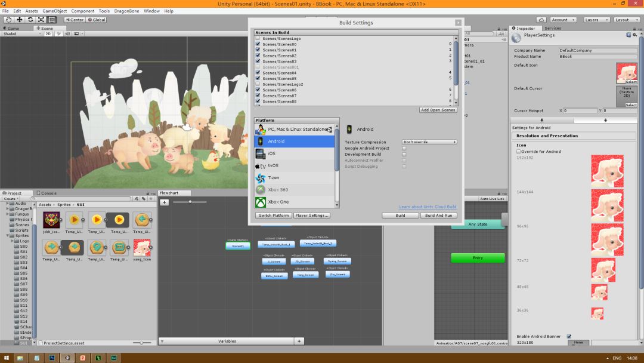This screenshot has height=363, width=644.
Task: Click the Switch Platform button
Action: (273, 216)
